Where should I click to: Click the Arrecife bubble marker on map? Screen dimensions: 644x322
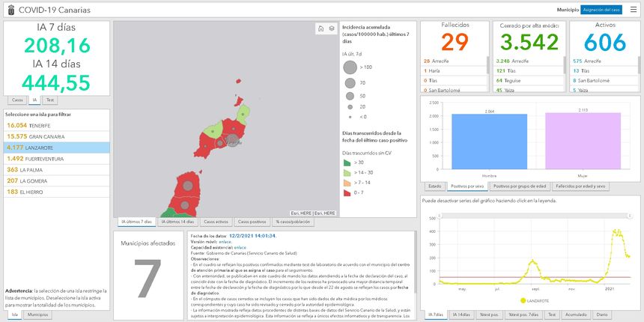tap(233, 140)
